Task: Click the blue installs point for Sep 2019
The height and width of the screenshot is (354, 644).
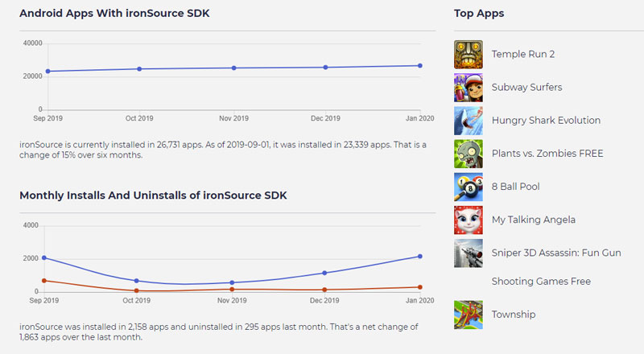Action: click(44, 258)
